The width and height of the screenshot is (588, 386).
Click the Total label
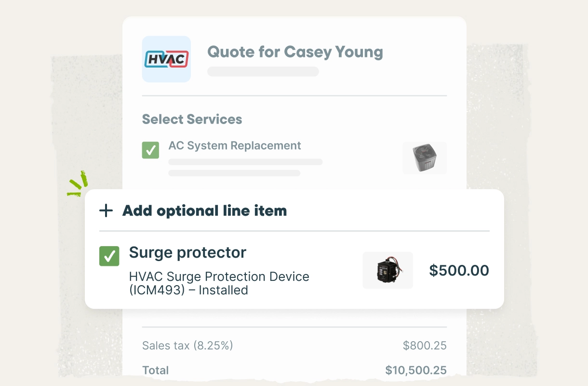coord(155,371)
